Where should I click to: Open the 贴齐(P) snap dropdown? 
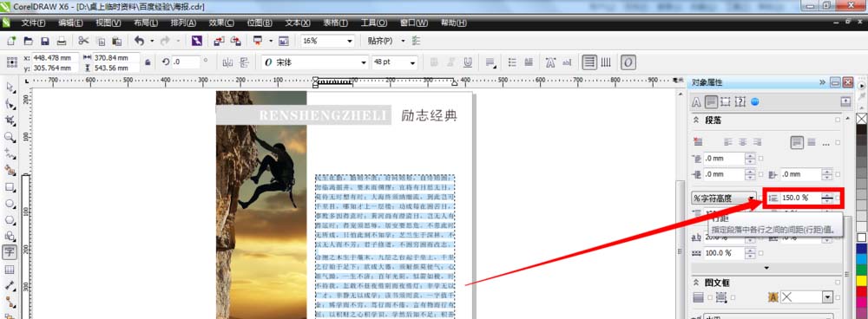[x=403, y=42]
